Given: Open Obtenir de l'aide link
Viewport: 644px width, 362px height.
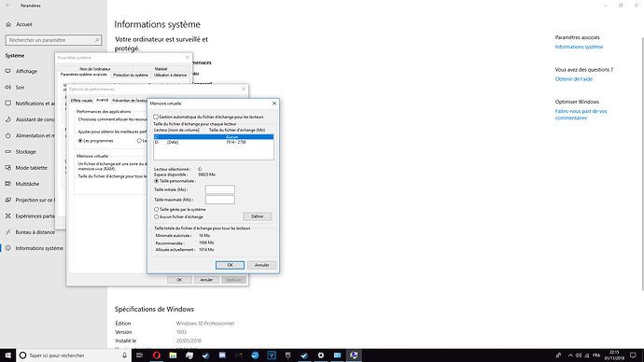Looking at the screenshot, I should click(573, 78).
